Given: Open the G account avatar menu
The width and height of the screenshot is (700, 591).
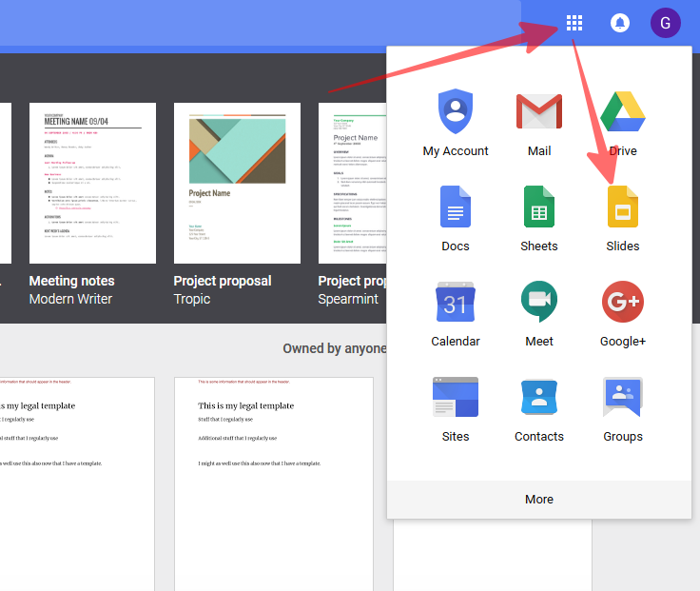Looking at the screenshot, I should point(665,23).
